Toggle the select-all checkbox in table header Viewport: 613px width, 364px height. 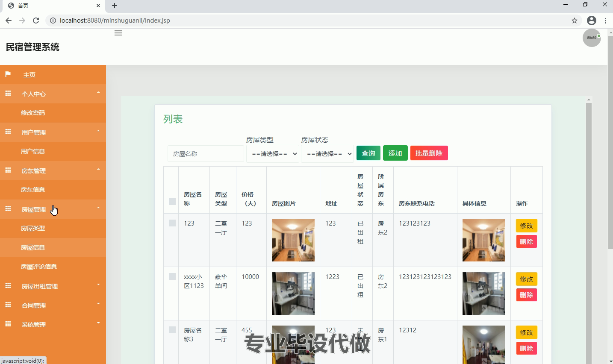click(172, 202)
